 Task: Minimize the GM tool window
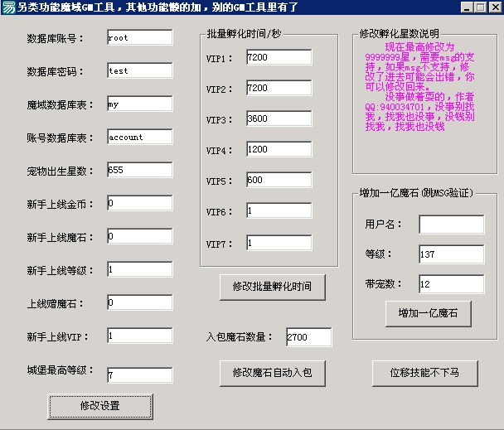point(466,7)
